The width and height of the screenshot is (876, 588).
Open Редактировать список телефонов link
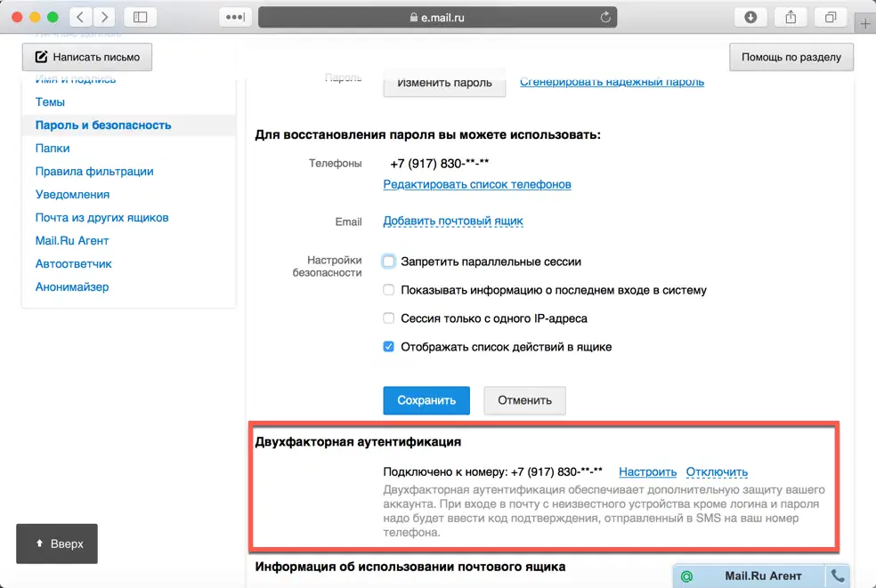coord(476,183)
